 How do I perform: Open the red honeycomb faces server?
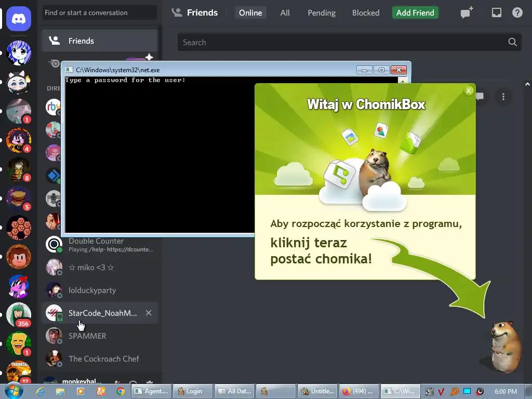(x=19, y=228)
